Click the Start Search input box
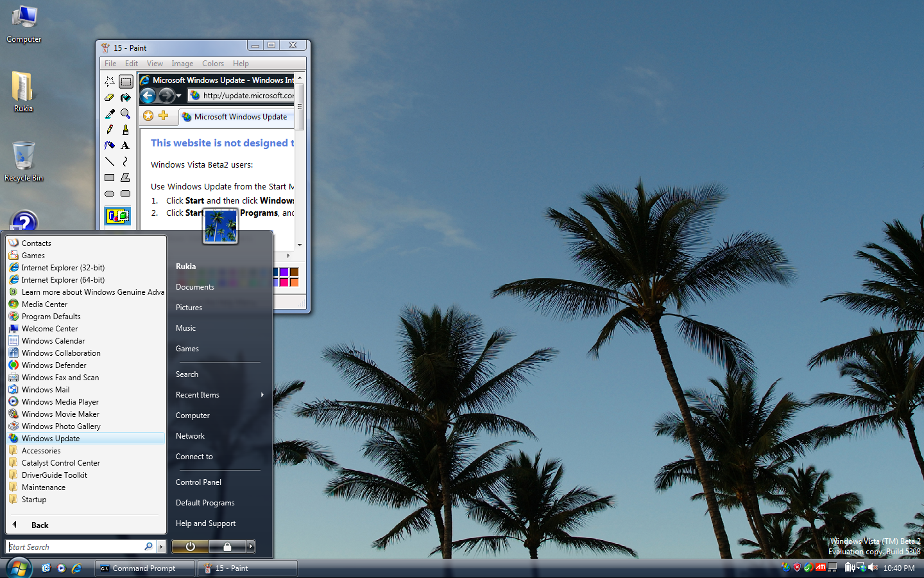The image size is (924, 578). pos(76,547)
